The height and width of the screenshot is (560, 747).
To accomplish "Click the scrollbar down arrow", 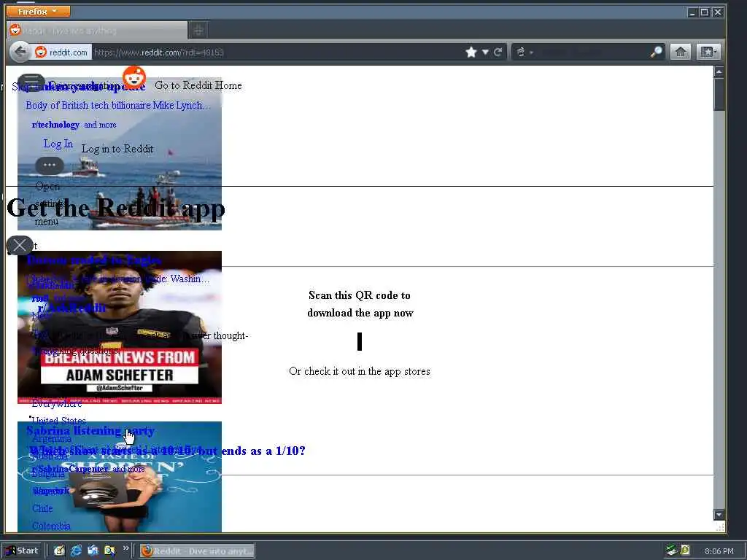I will [719, 514].
